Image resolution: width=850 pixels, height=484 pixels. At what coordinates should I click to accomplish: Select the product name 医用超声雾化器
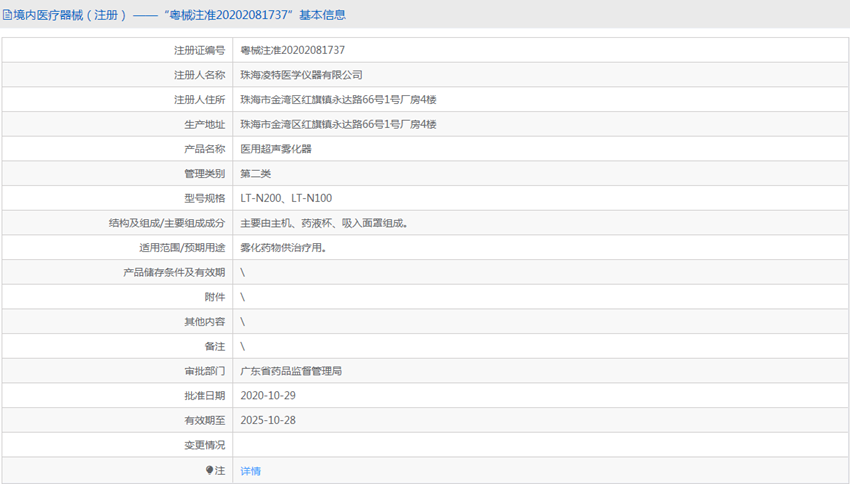tap(276, 149)
